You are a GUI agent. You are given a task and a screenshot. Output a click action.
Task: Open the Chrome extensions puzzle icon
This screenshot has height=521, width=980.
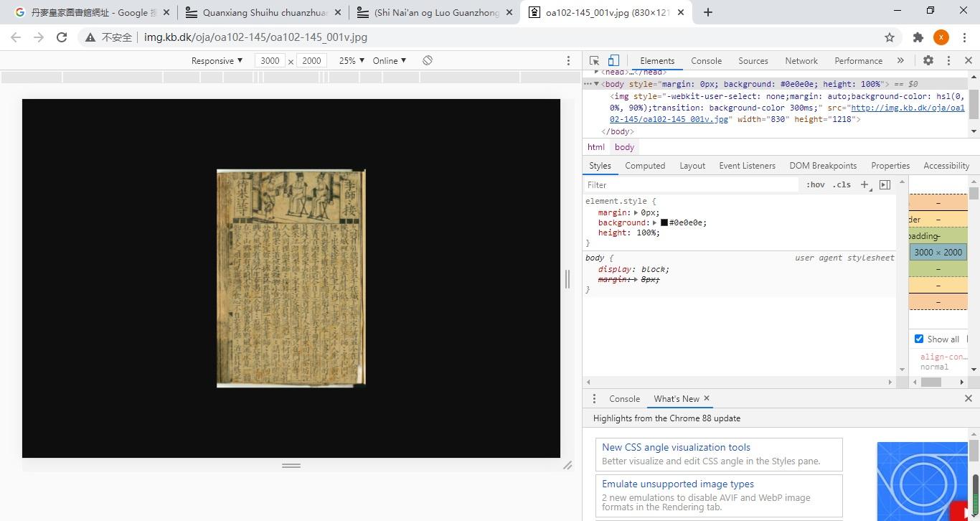[x=918, y=37]
